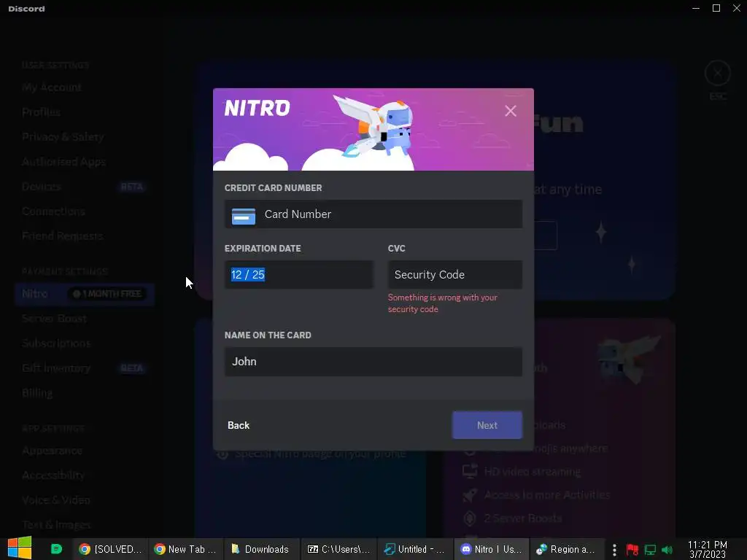
Task: Switch to the New Tab Chrome window
Action: click(185, 549)
